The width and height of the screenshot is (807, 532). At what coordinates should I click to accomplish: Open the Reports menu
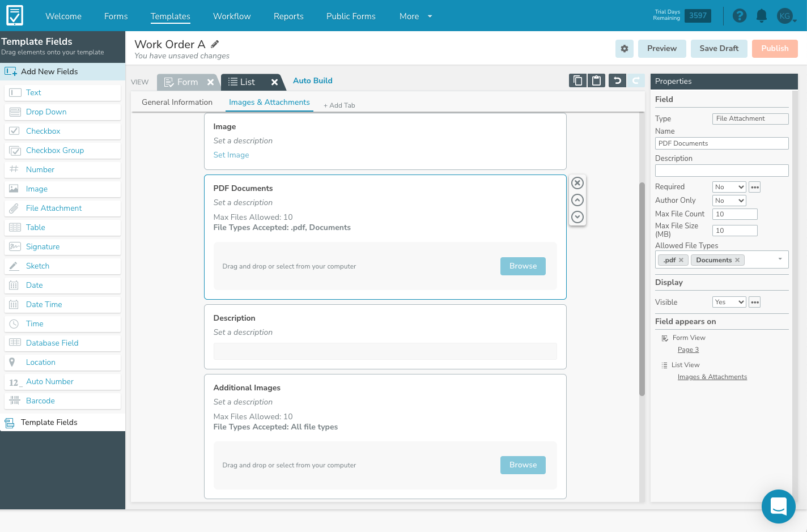tap(288, 16)
